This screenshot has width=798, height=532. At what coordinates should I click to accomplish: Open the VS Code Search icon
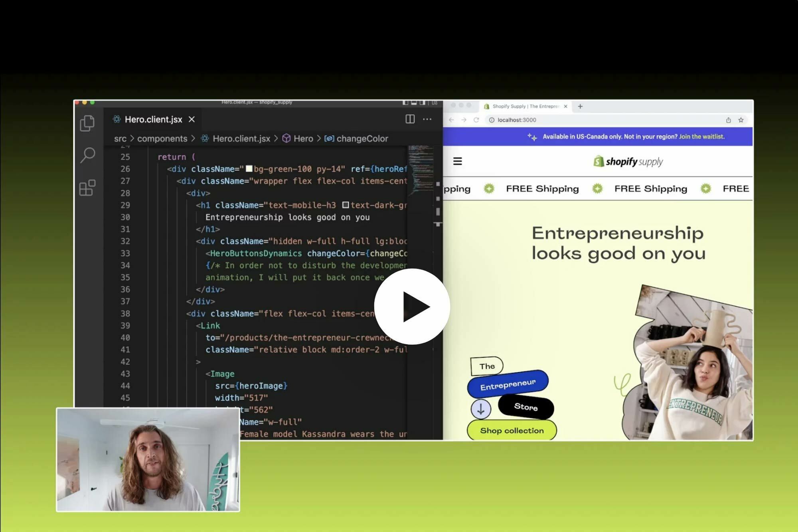[x=87, y=155]
